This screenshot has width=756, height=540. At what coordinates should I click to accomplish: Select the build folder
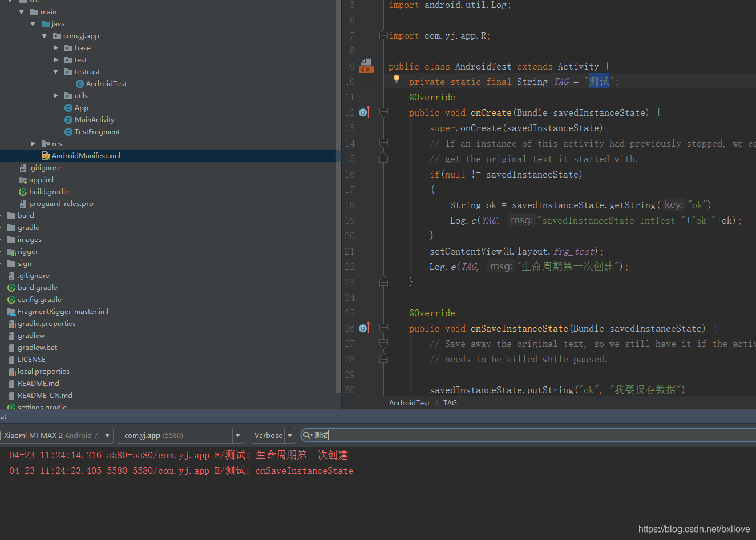(x=26, y=215)
